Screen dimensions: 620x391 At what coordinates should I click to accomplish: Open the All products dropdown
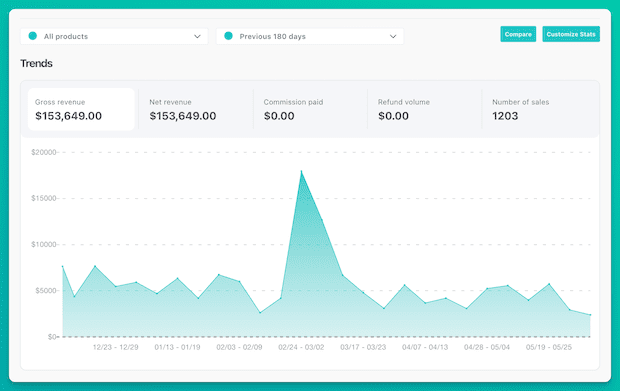pyautogui.click(x=114, y=36)
